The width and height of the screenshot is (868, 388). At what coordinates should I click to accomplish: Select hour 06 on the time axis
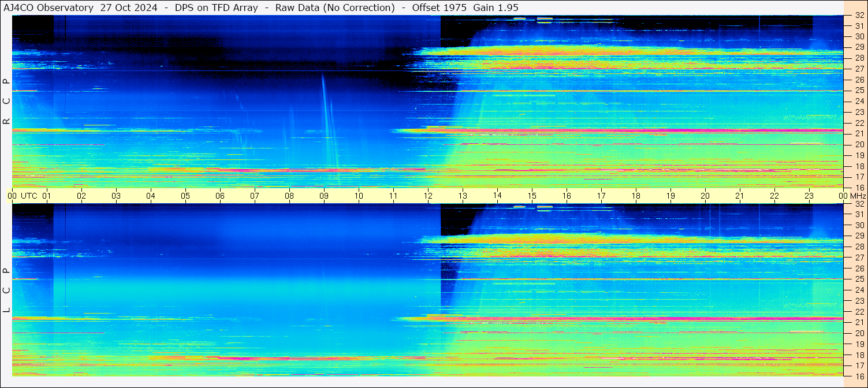[x=220, y=196]
